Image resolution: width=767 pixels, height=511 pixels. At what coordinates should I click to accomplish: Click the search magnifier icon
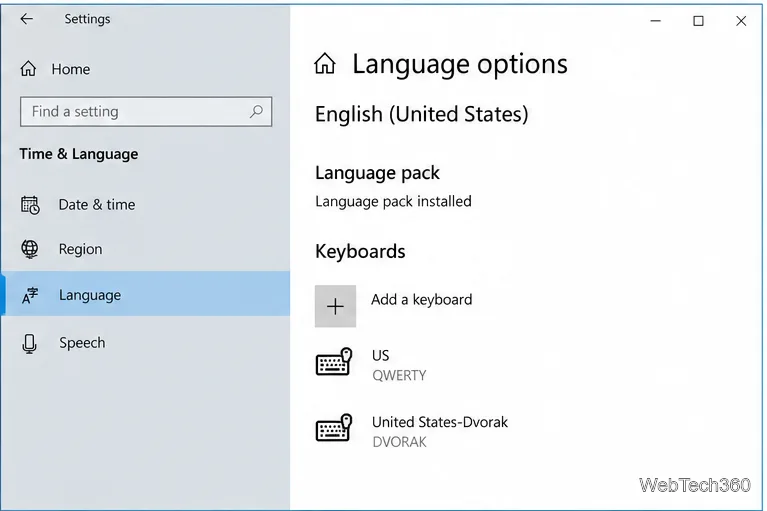[x=256, y=111]
